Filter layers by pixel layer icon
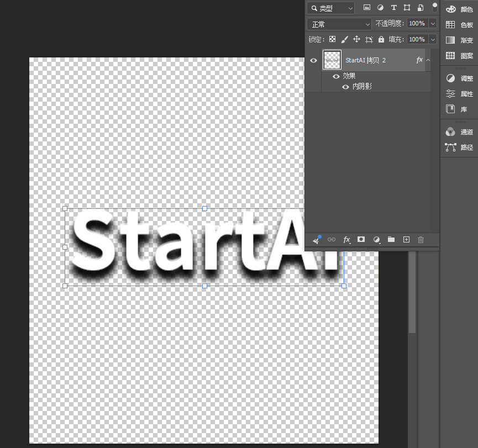This screenshot has width=478, height=448. point(367,8)
